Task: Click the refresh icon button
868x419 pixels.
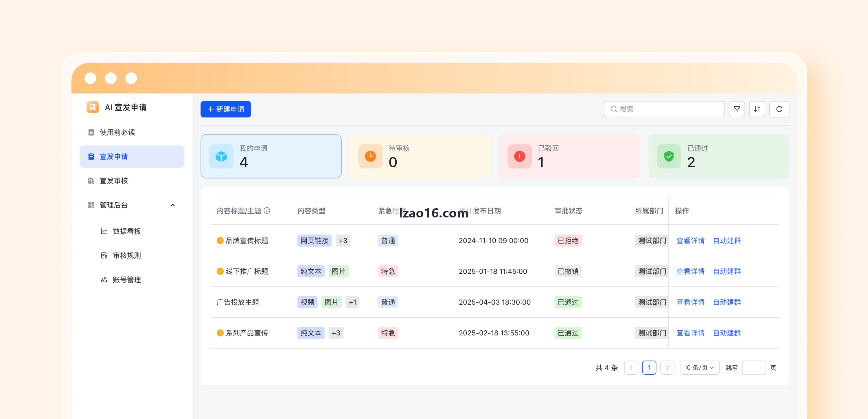Action: point(779,109)
